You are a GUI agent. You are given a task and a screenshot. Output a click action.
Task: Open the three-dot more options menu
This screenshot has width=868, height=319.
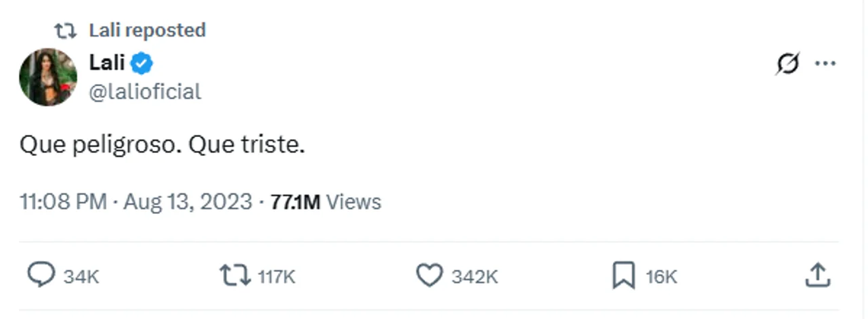(x=825, y=64)
